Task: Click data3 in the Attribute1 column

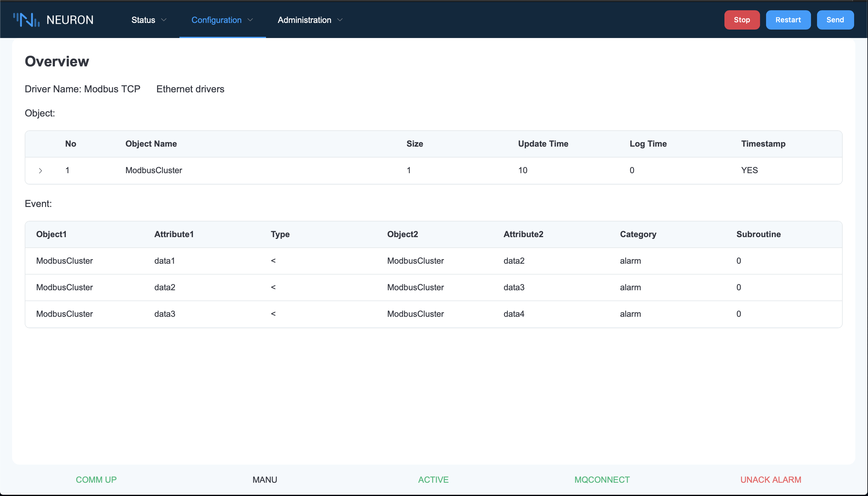Action: pyautogui.click(x=164, y=314)
